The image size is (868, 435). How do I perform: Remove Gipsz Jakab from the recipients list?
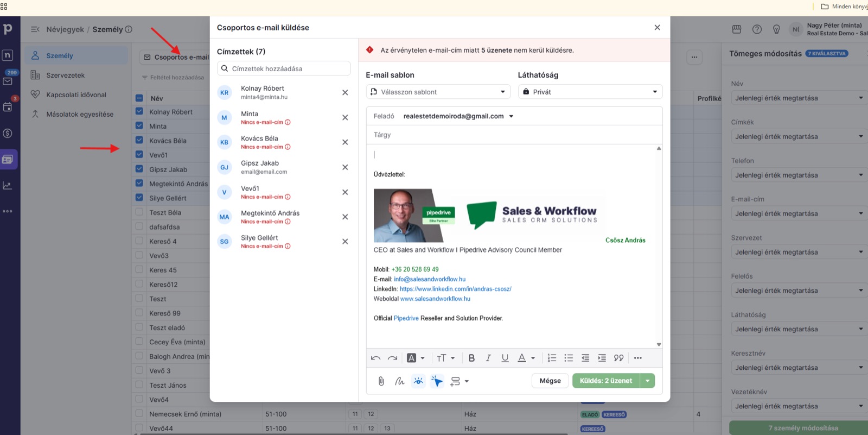[x=345, y=167]
